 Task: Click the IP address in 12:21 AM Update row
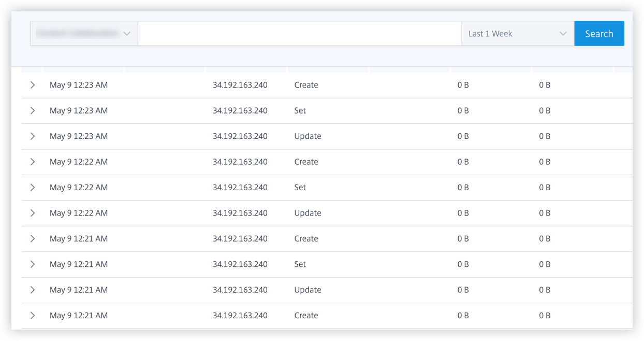(x=240, y=290)
